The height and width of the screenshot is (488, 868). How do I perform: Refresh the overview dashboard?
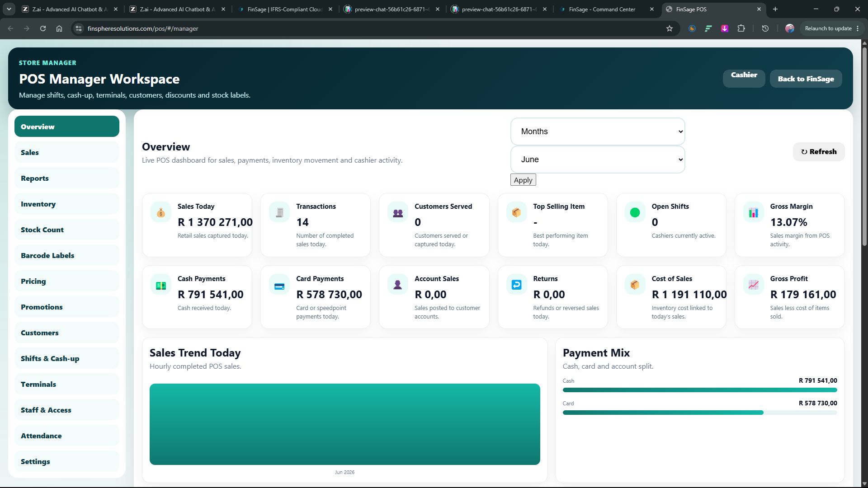pyautogui.click(x=819, y=152)
